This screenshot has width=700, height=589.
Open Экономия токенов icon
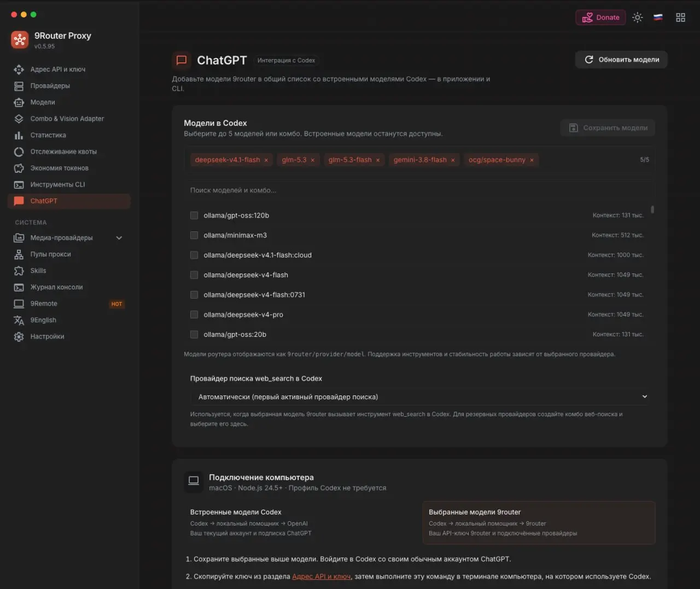[x=19, y=168]
